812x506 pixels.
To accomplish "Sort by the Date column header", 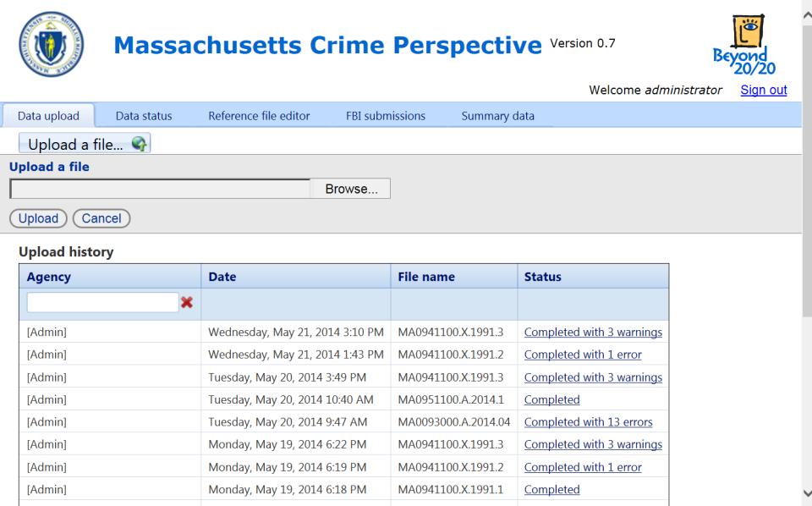I will tap(296, 277).
